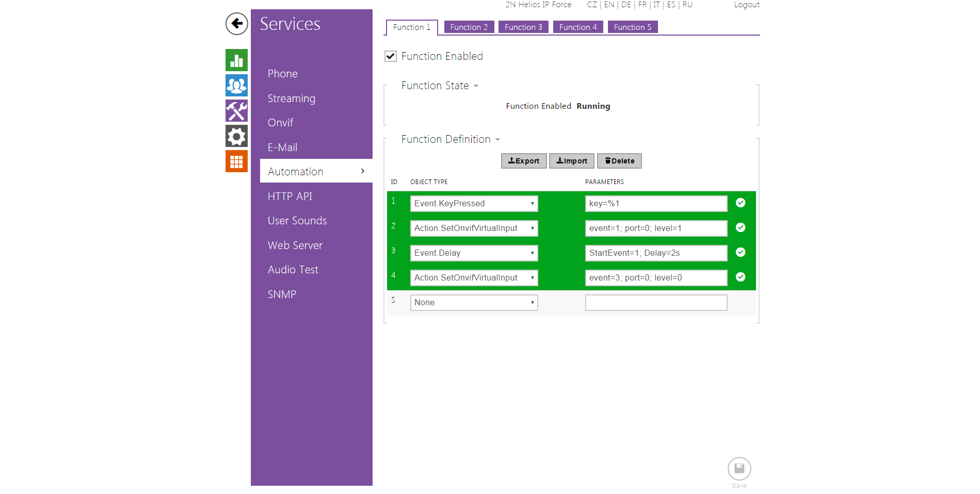Viewport: 980px width, 494px height.
Task: Open the orange System grid icon
Action: point(236,161)
